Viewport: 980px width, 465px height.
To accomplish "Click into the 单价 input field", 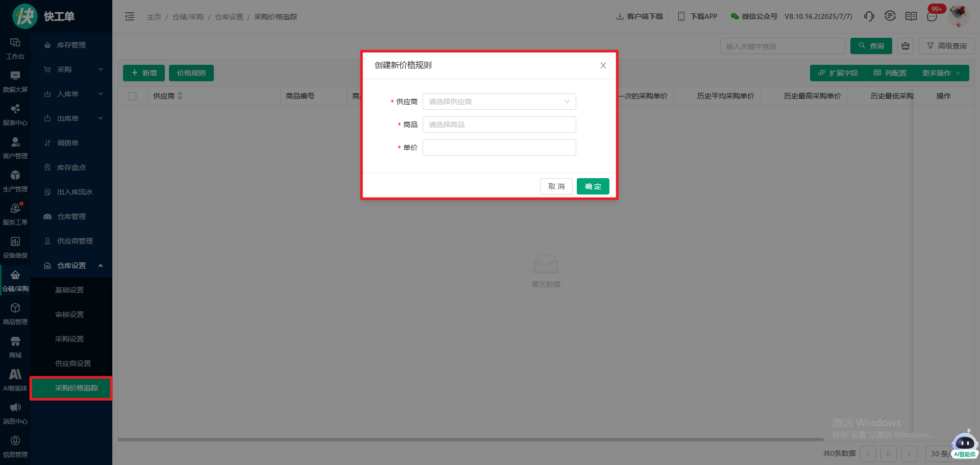I will [x=499, y=148].
